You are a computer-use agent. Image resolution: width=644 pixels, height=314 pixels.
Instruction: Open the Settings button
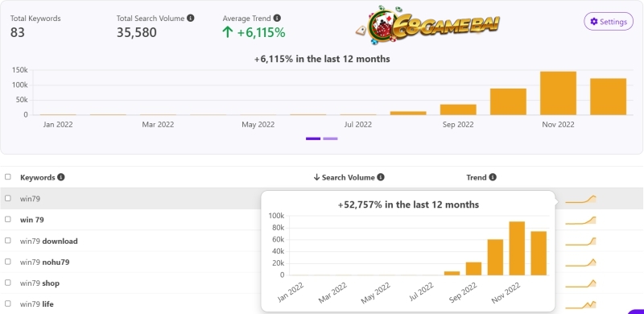609,22
